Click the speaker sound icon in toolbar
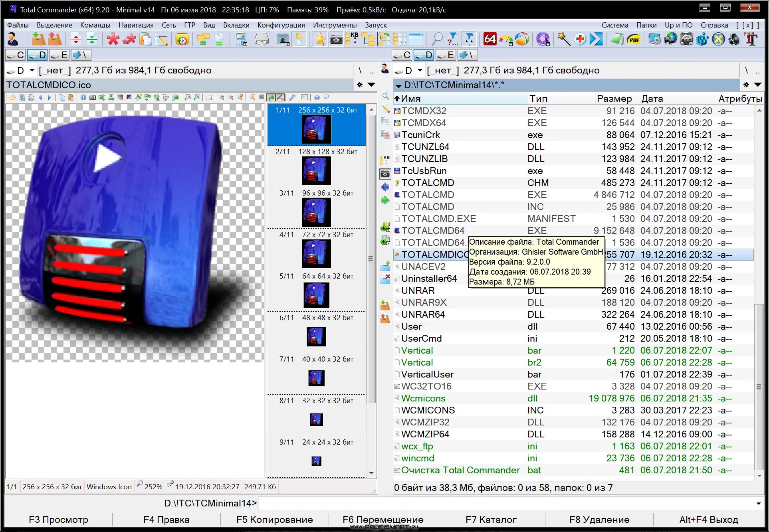The image size is (769, 532). point(734,39)
